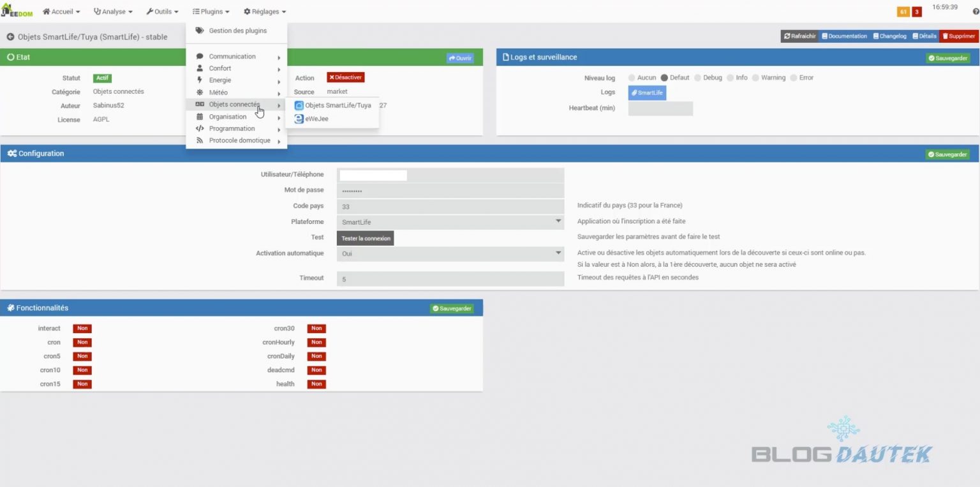Viewport: 980px width, 487px height.
Task: Choose the Warning log level radio
Action: 755,78
